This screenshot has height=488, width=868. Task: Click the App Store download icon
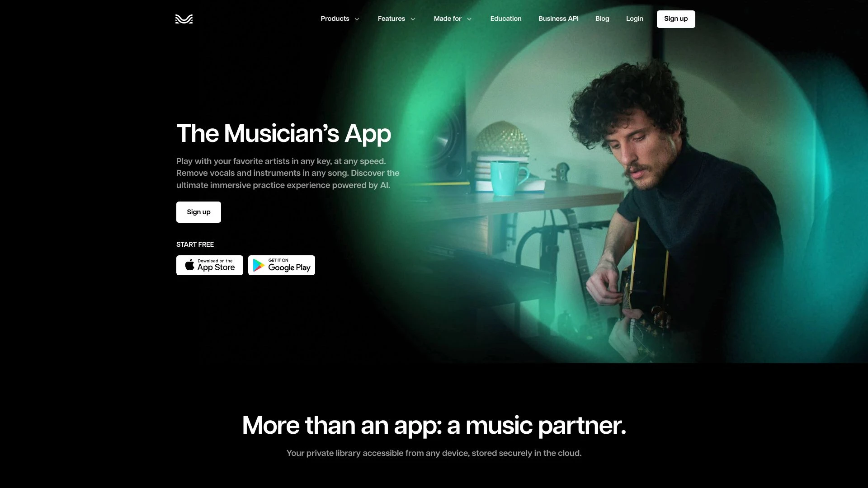[209, 265]
